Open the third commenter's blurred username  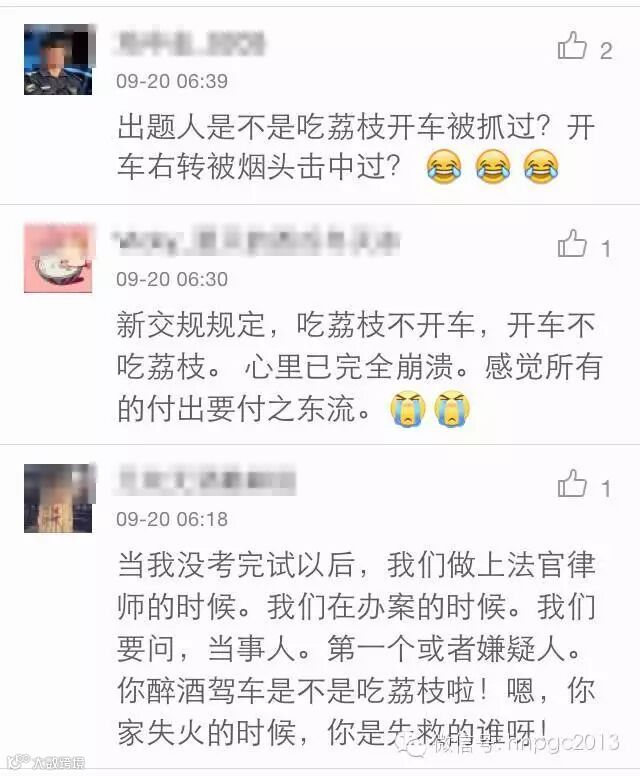[x=205, y=480]
